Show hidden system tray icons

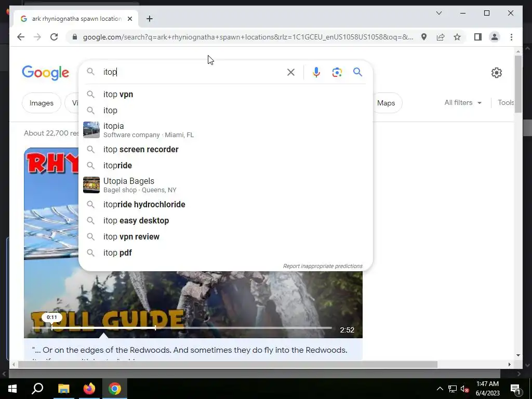pos(440,389)
